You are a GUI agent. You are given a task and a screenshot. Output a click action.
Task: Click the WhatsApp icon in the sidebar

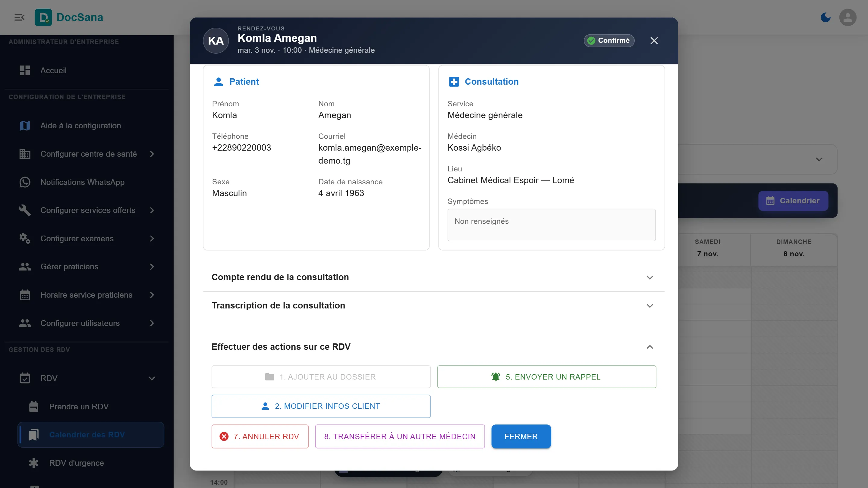tap(25, 182)
